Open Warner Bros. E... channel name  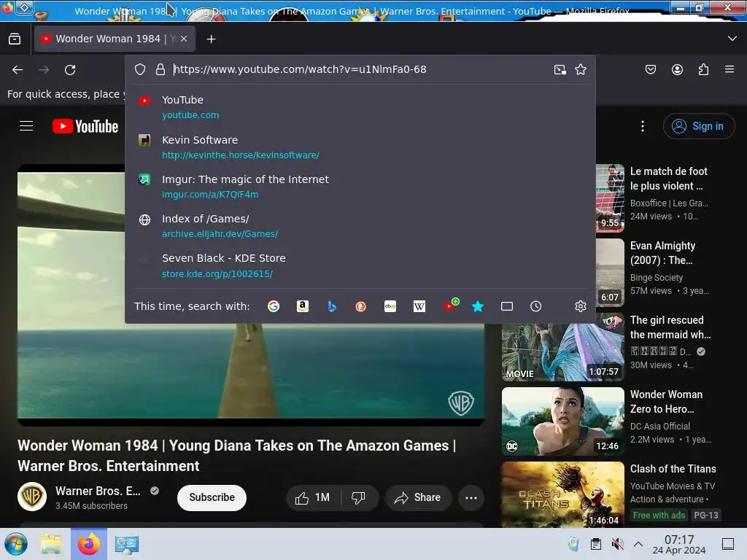(x=98, y=491)
